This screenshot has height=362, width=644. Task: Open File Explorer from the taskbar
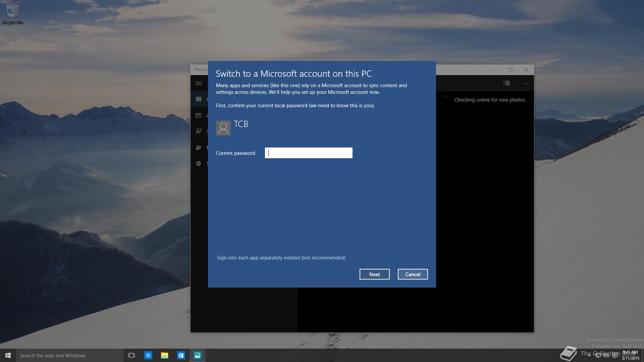pyautogui.click(x=164, y=355)
